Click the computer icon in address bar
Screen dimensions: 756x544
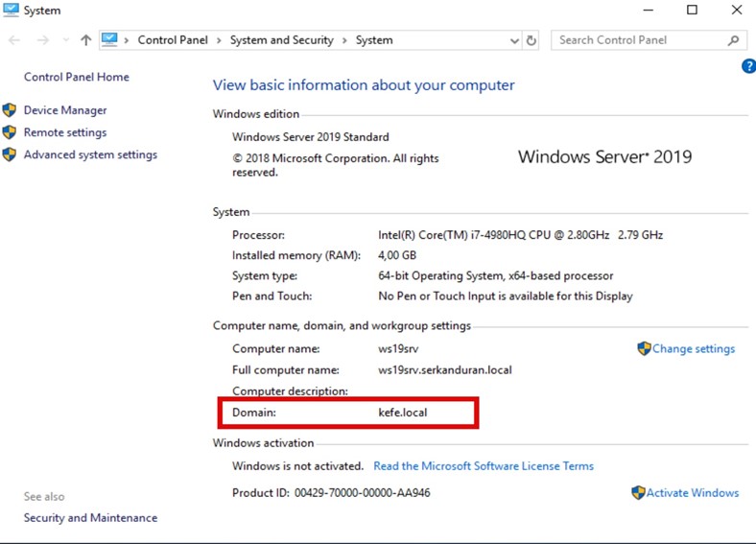point(110,39)
